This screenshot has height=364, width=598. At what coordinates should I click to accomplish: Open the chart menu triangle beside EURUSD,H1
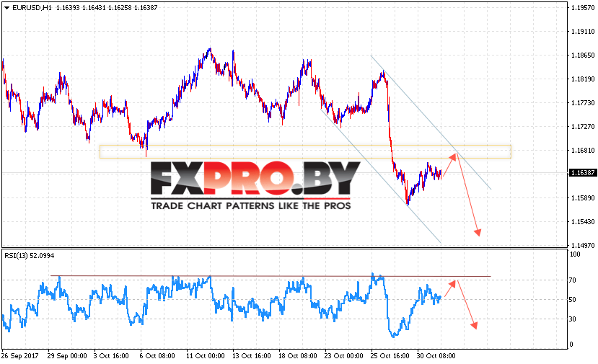click(6, 8)
